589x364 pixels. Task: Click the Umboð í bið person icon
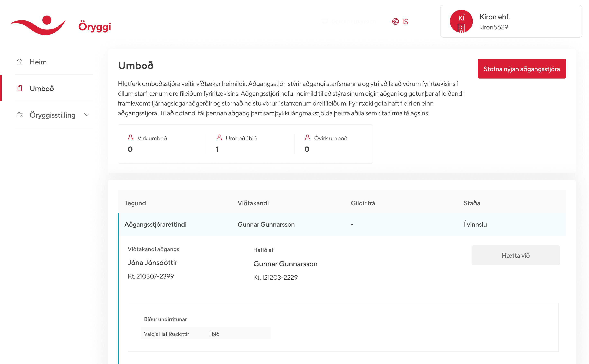click(x=219, y=138)
